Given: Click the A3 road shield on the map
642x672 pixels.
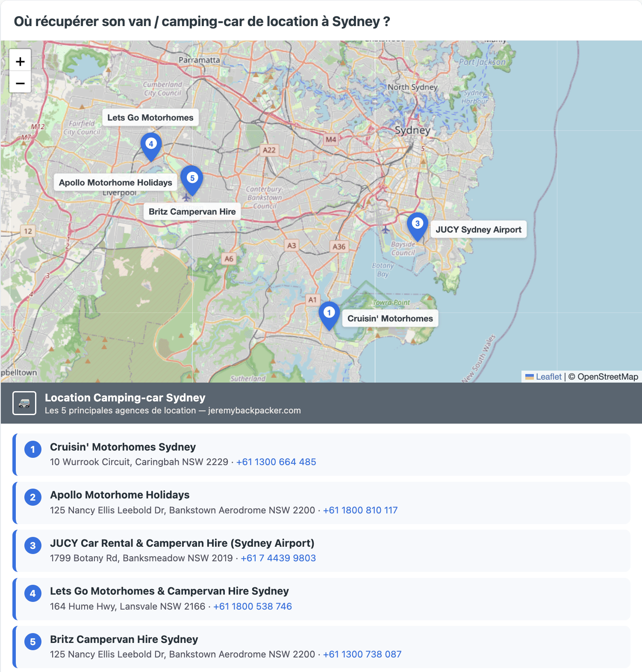Looking at the screenshot, I should [292, 245].
